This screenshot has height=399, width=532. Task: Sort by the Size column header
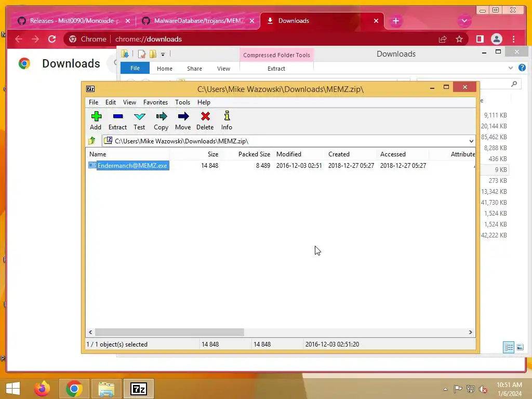[x=195, y=154]
